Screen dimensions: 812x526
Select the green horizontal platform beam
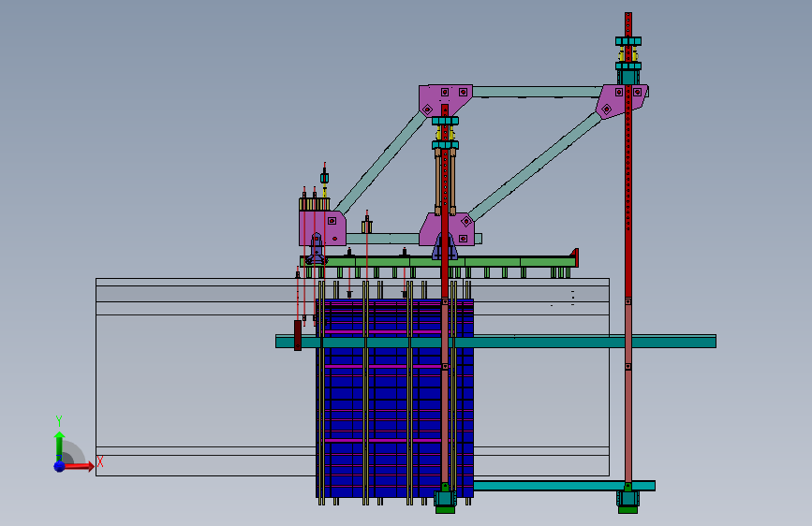(438, 262)
